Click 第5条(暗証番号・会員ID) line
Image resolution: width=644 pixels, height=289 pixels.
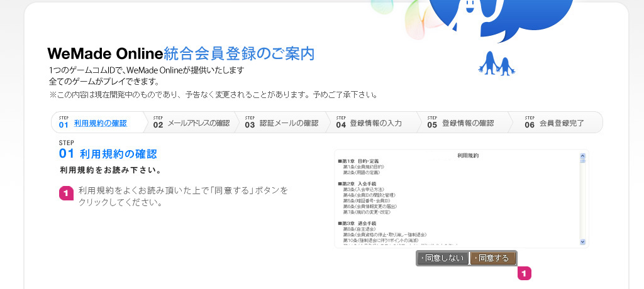pos(367,201)
